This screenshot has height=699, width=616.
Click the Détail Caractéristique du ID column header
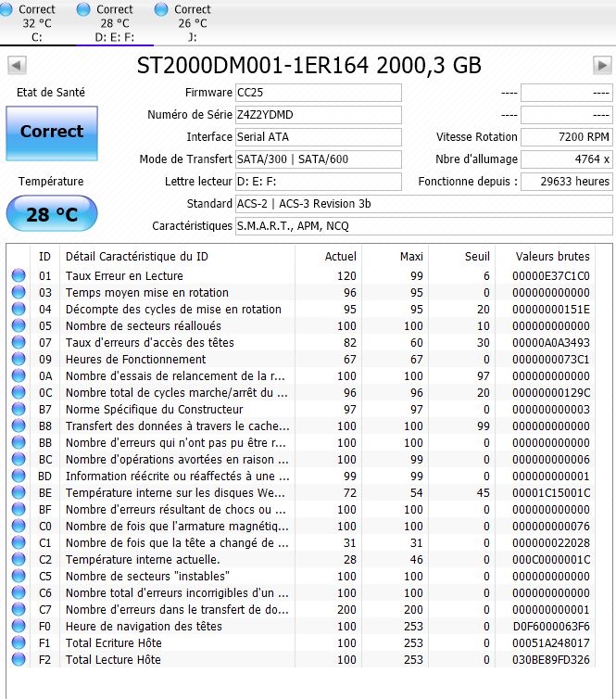click(x=177, y=256)
